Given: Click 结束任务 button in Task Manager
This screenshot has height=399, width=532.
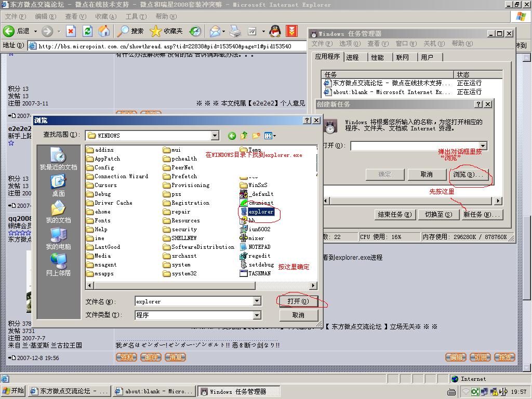Looking at the screenshot, I should [395, 215].
